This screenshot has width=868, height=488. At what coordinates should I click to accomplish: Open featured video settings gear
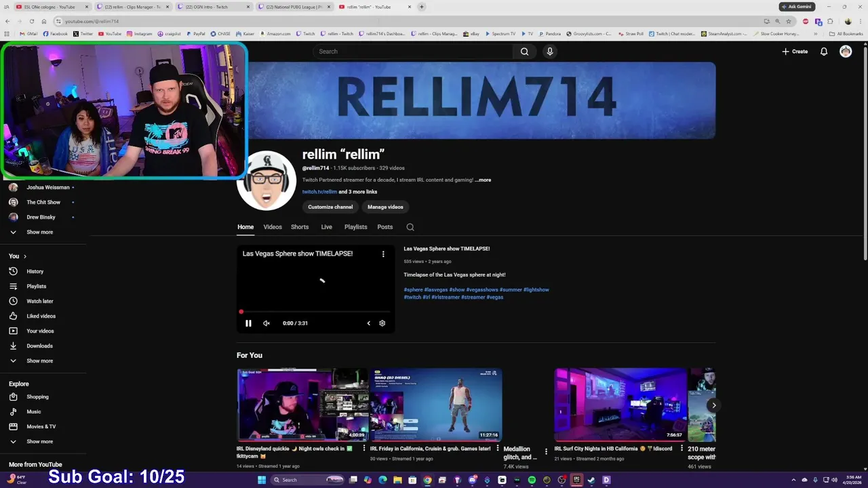pos(382,323)
